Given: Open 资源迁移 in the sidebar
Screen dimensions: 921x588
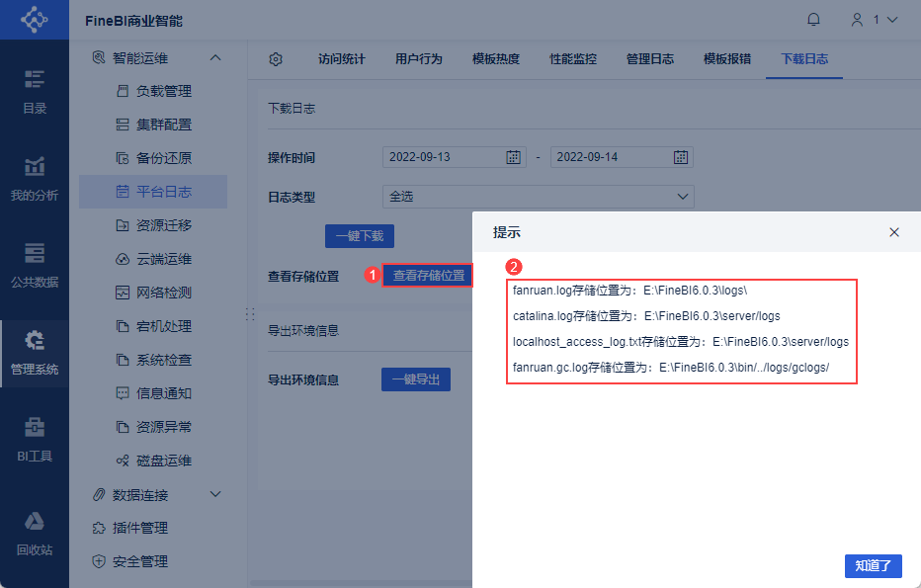Looking at the screenshot, I should [x=153, y=225].
